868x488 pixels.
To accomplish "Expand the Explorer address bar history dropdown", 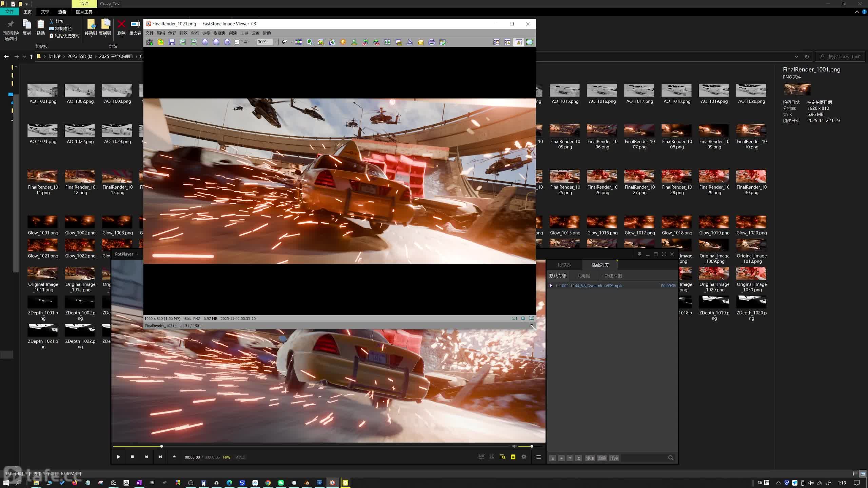I will tap(796, 57).
